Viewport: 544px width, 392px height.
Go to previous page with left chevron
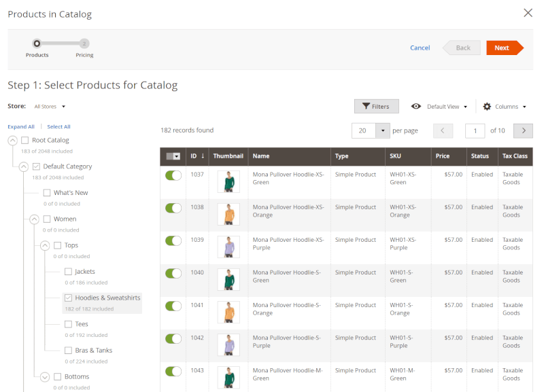coord(443,130)
